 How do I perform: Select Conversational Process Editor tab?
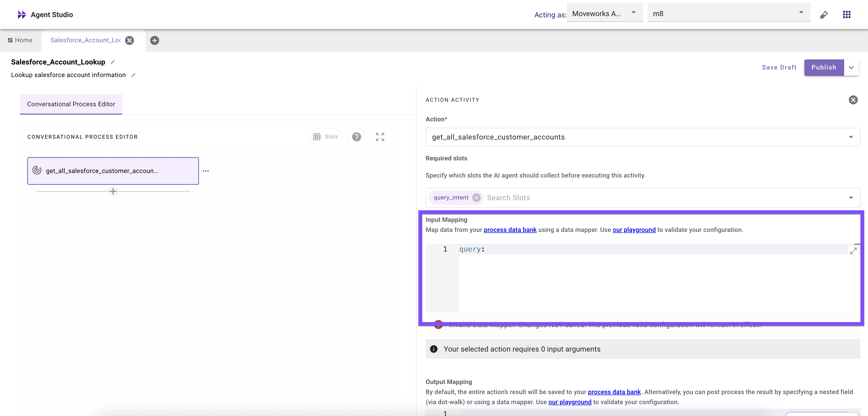coord(71,104)
